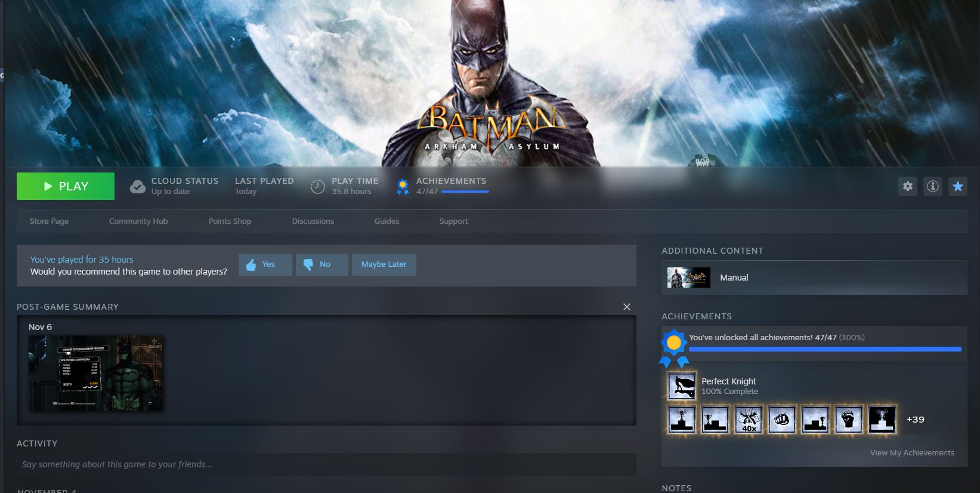Open game settings gear icon
The image size is (980, 493).
click(908, 186)
